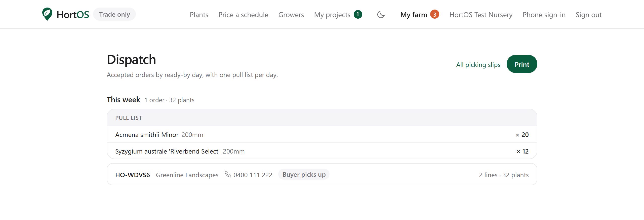Open the My farm section
The image size is (644, 220).
pyautogui.click(x=414, y=15)
